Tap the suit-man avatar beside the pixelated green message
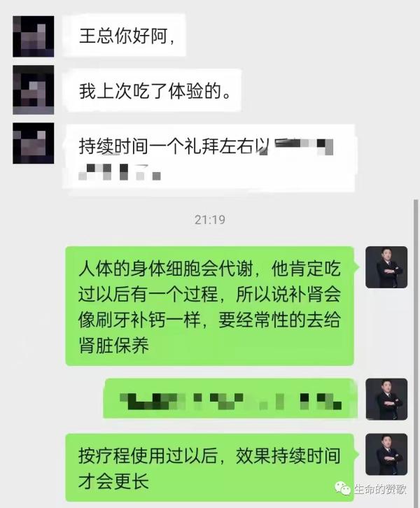This screenshot has width=420, height=508. pyautogui.click(x=386, y=399)
